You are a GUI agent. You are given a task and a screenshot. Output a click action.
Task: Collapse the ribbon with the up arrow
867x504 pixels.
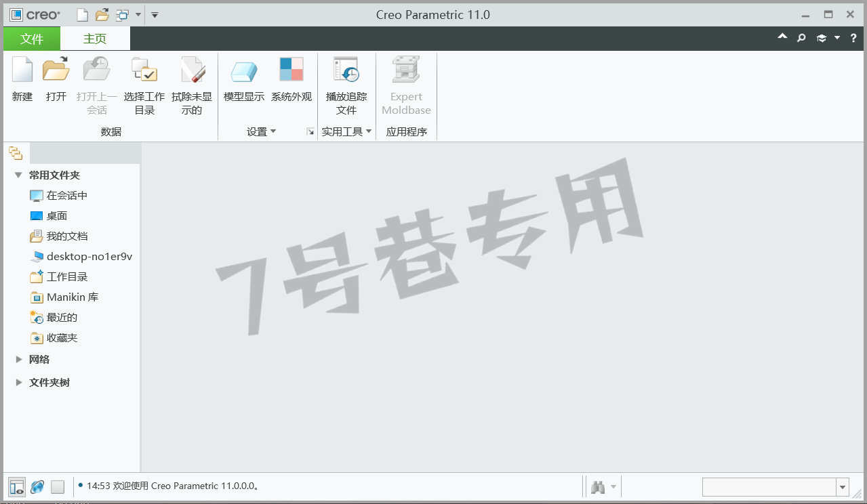click(782, 38)
